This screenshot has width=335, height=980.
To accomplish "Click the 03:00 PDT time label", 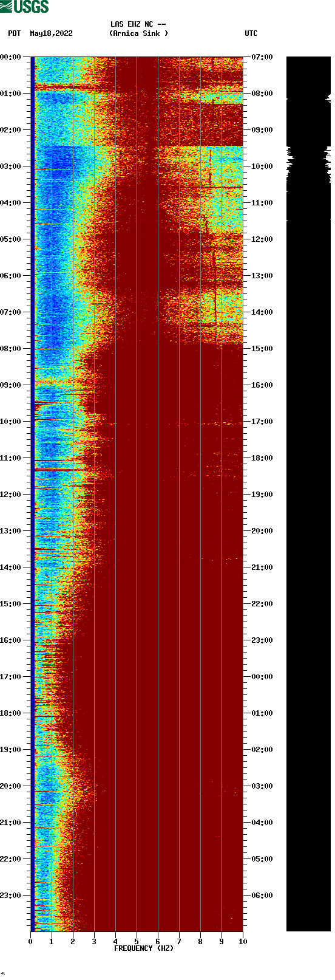I will pyautogui.click(x=11, y=166).
